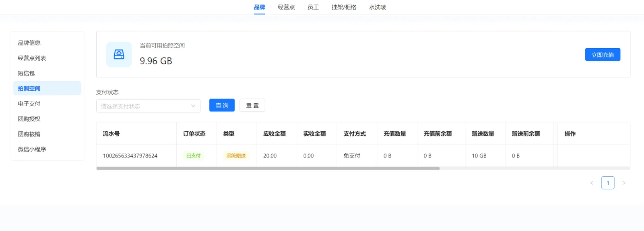Expand the 支付状态 dropdown
This screenshot has width=644, height=231.
click(148, 106)
